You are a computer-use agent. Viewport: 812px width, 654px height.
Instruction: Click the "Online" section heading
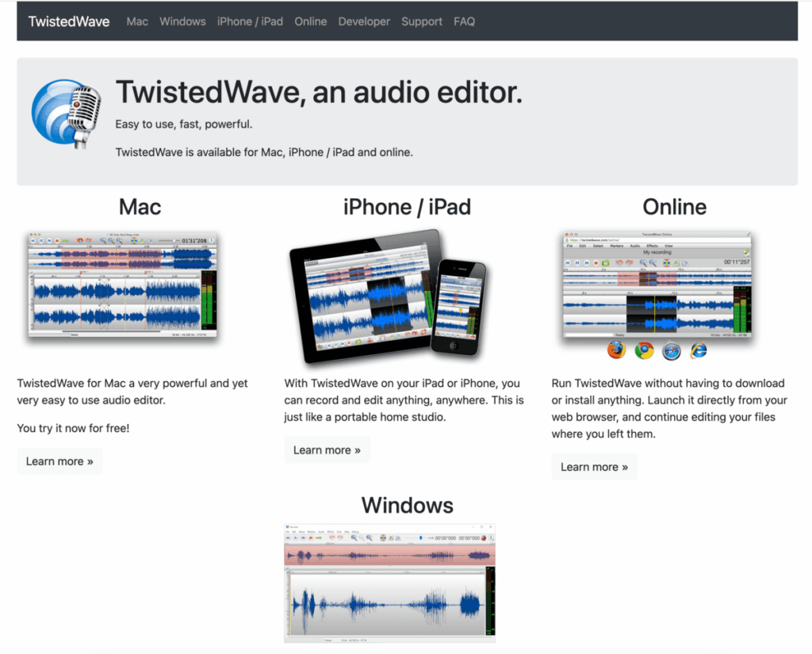[x=674, y=207]
